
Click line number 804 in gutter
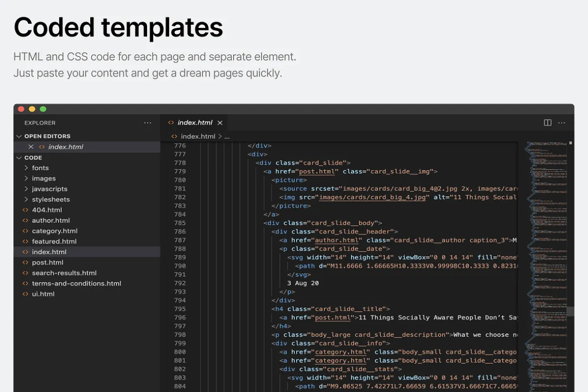[180, 386]
